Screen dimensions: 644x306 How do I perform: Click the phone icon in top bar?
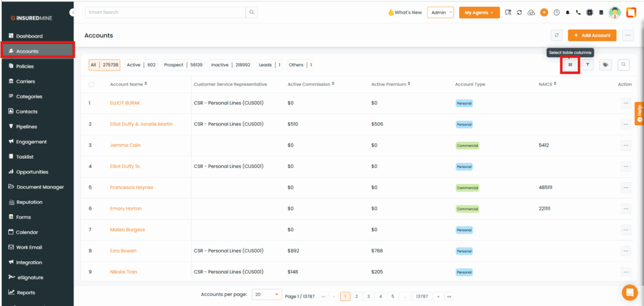click(578, 13)
